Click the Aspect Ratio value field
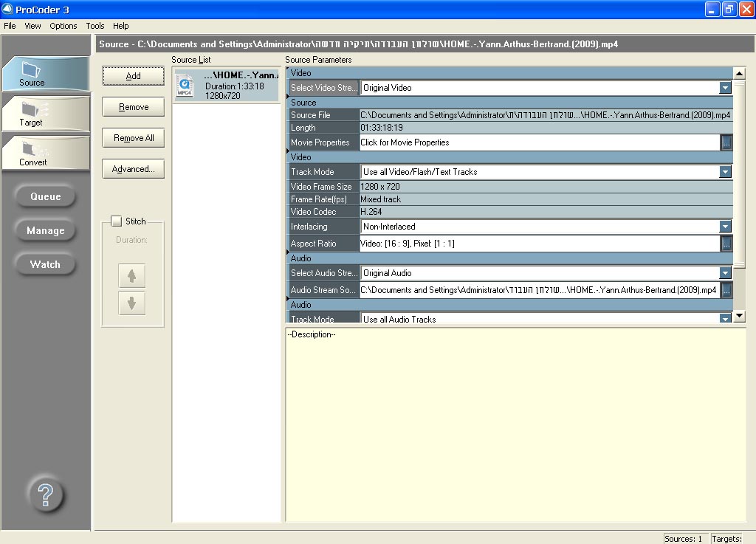Image resolution: width=756 pixels, height=544 pixels. (540, 244)
